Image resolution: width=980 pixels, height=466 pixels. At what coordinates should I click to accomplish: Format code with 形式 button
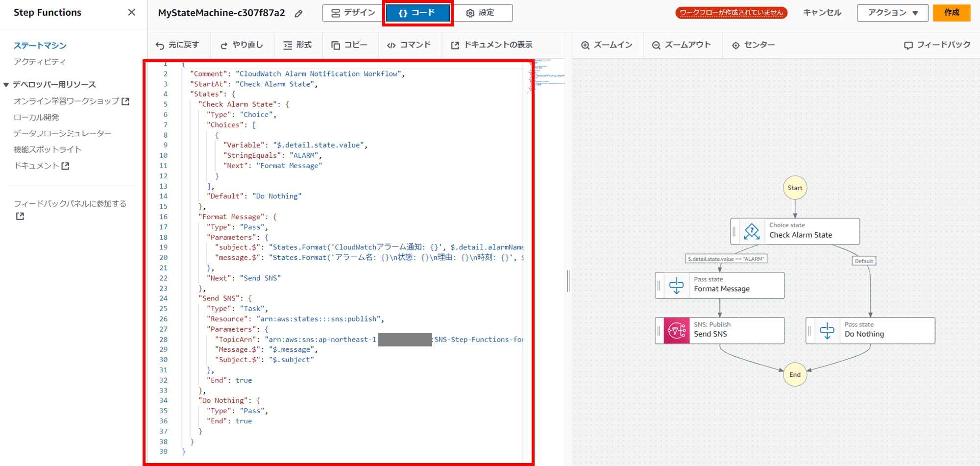[297, 45]
